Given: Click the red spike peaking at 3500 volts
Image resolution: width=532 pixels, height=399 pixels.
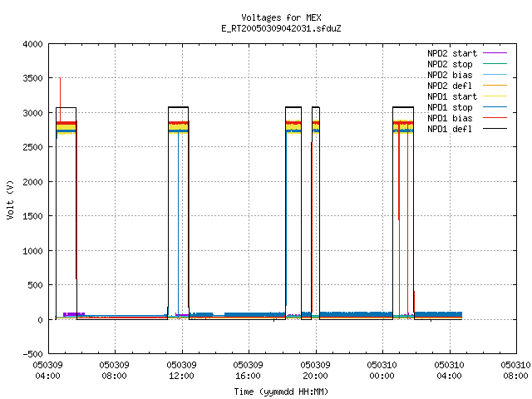Looking at the screenshot, I should [x=60, y=98].
